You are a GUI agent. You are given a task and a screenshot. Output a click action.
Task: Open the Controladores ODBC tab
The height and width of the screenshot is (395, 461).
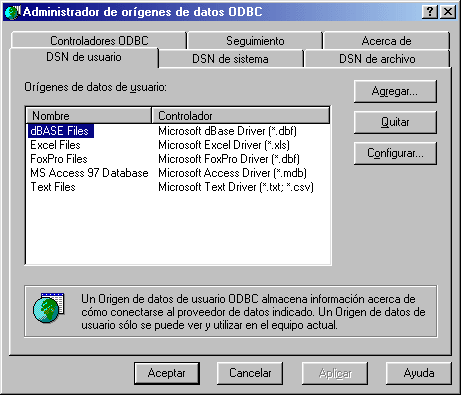[99, 40]
